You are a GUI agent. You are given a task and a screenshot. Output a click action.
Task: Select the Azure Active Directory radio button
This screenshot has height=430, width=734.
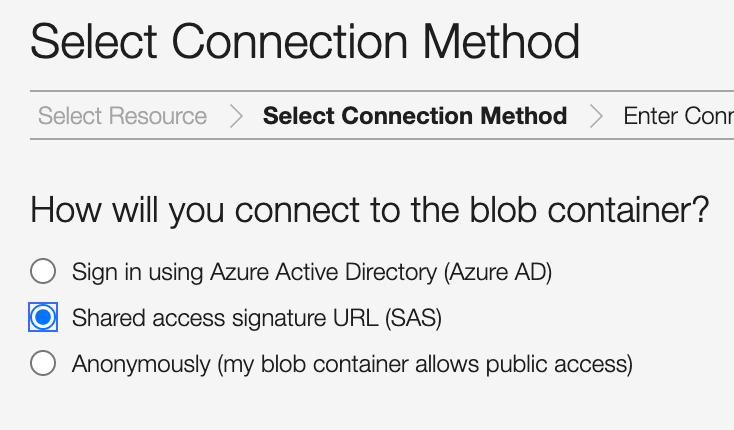(43, 271)
